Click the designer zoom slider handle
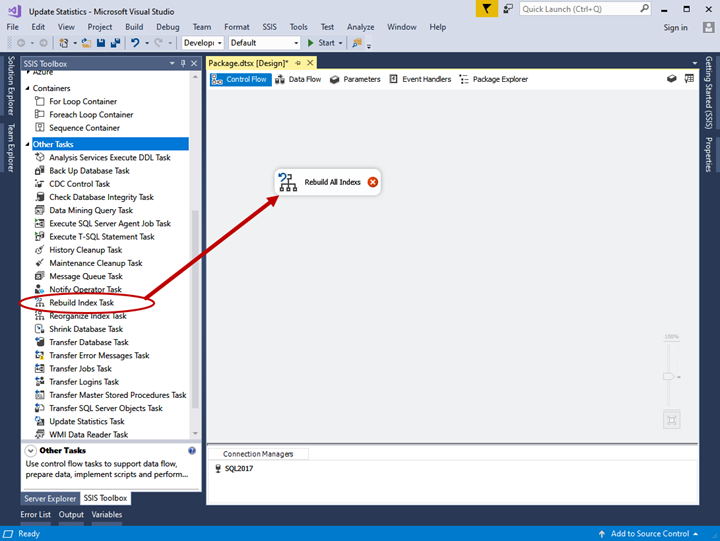Viewport: 720px width, 541px height. point(669,377)
